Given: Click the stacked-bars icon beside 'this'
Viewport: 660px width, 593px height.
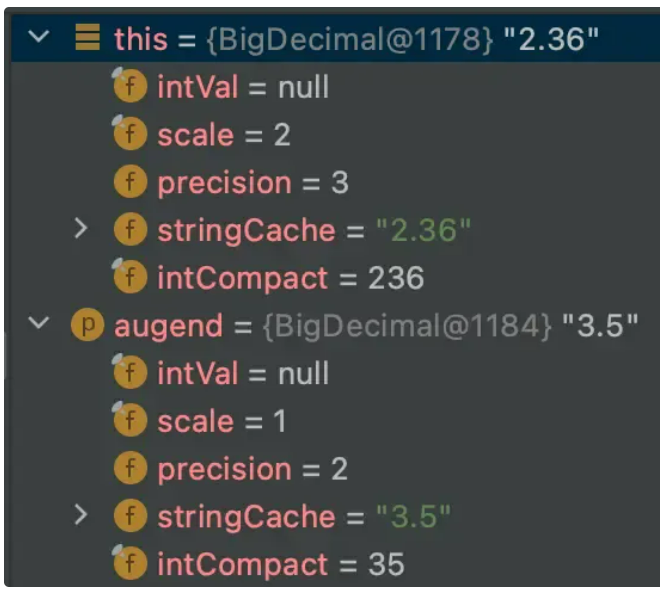Looking at the screenshot, I should (88, 37).
